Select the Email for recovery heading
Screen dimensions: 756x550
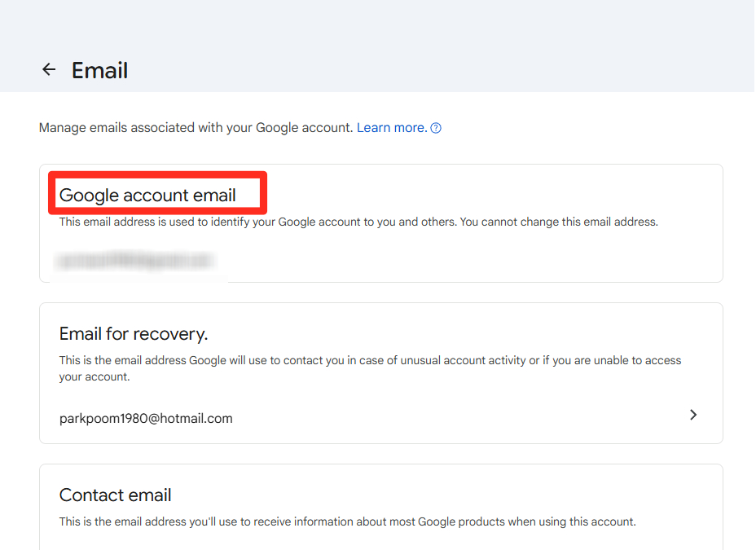click(x=134, y=334)
